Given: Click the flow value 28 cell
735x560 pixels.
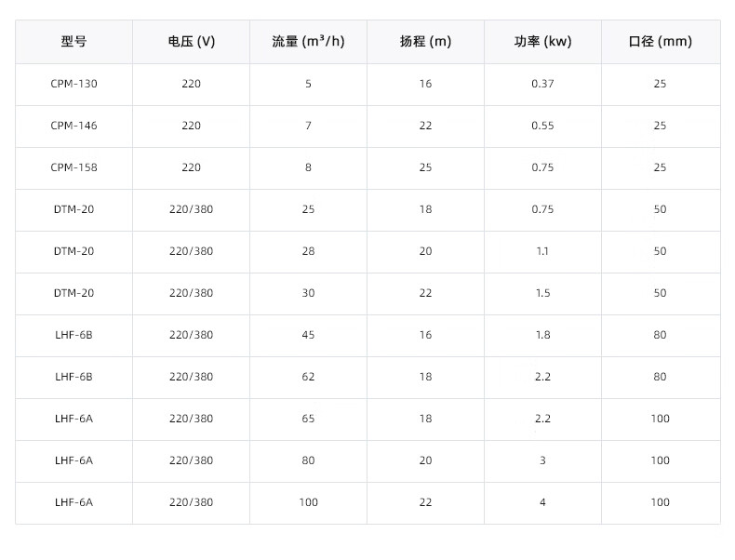Looking at the screenshot, I should pyautogui.click(x=308, y=251).
